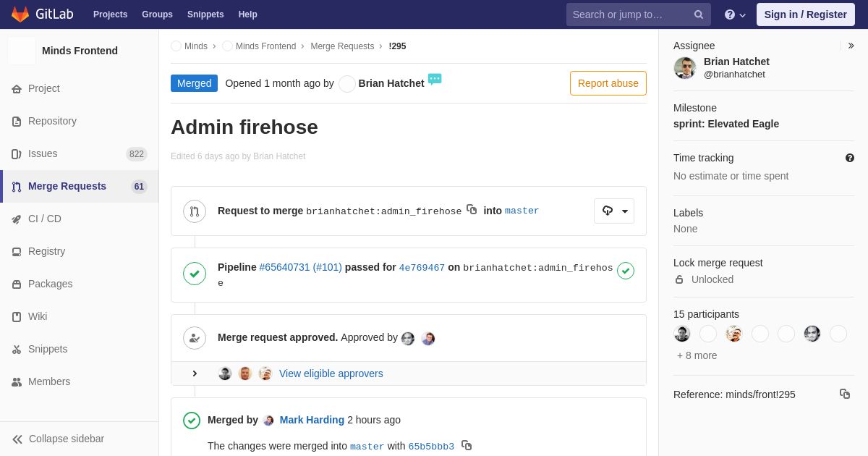Click second approver avatar after Approved by
Screen dimensions: 868x456
point(428,339)
